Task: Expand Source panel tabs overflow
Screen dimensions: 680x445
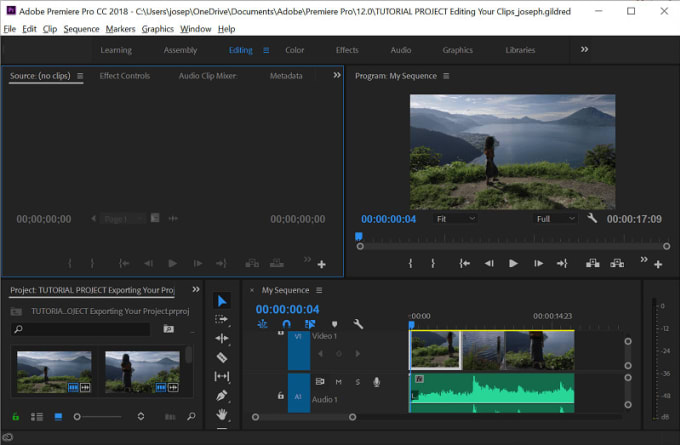Action: click(x=337, y=75)
